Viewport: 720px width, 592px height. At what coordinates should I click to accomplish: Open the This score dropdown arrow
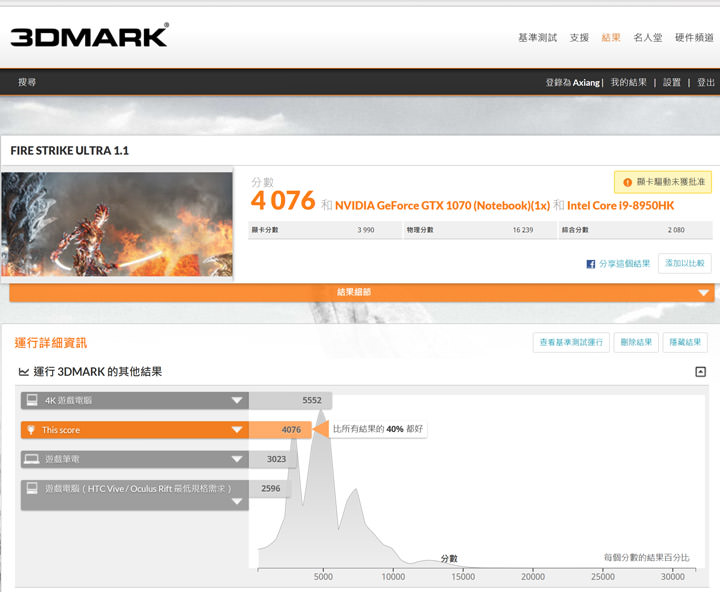(x=237, y=430)
